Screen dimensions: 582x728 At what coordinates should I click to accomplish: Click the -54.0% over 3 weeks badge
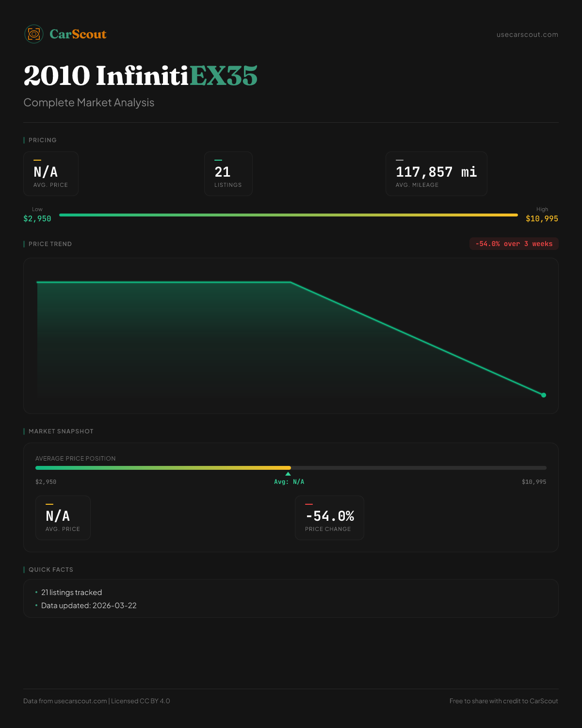[514, 244]
